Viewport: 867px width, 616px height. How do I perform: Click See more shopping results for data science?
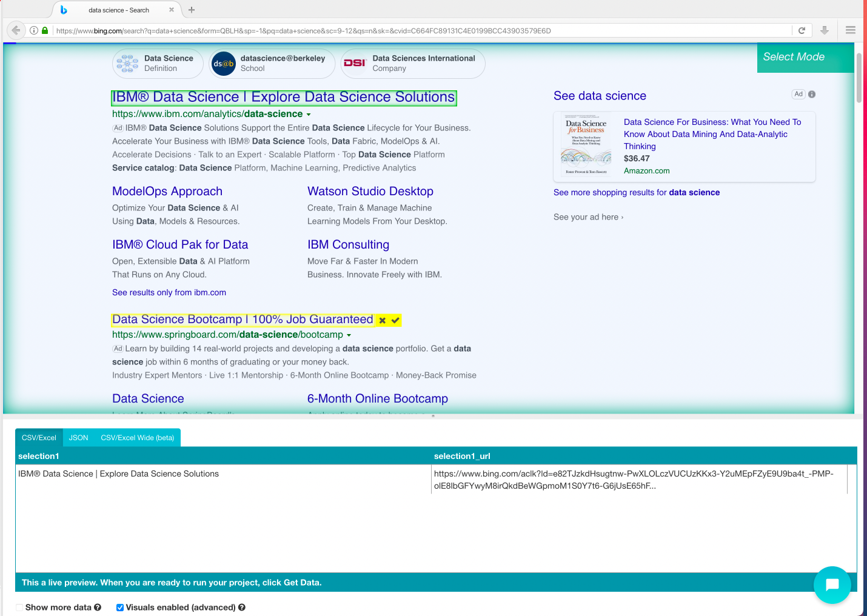[637, 193]
